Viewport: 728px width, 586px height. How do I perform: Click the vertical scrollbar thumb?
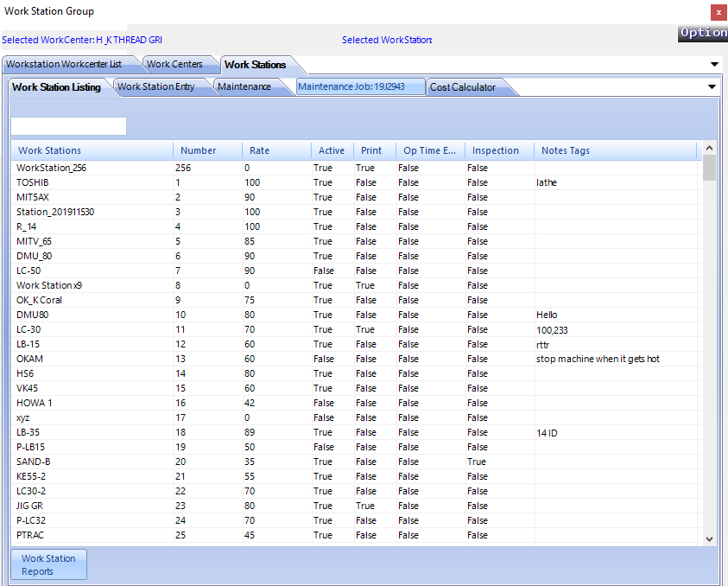tap(709, 168)
